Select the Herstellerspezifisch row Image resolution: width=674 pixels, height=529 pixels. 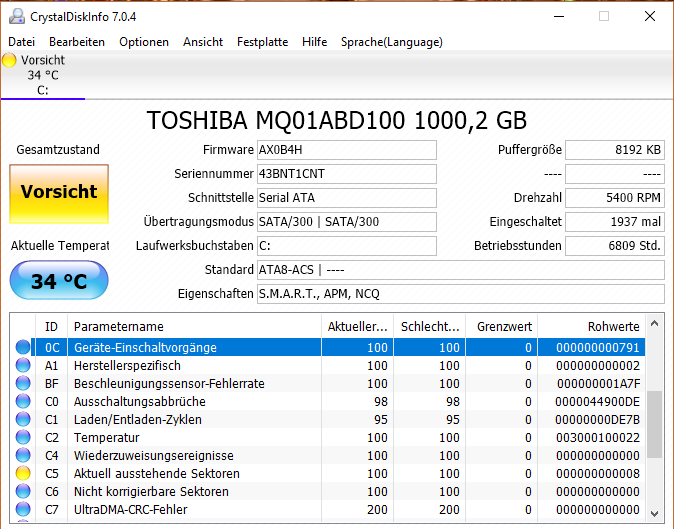[x=330, y=365]
